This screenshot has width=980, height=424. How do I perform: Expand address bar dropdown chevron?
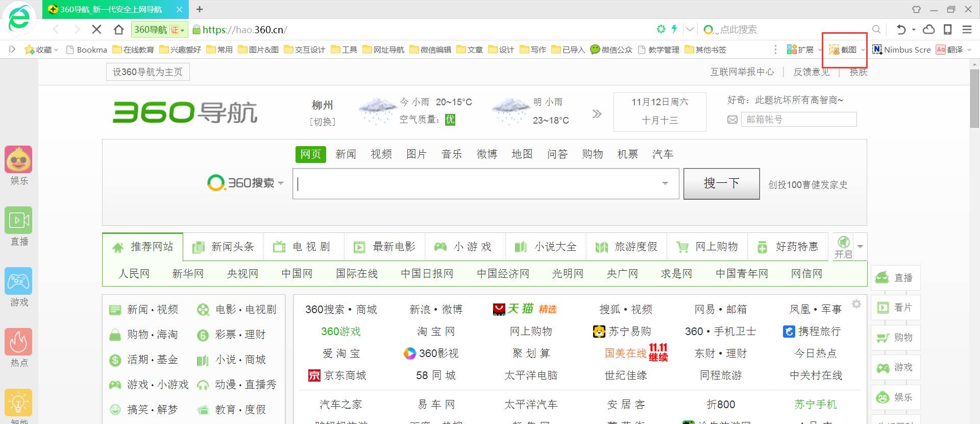[x=690, y=30]
